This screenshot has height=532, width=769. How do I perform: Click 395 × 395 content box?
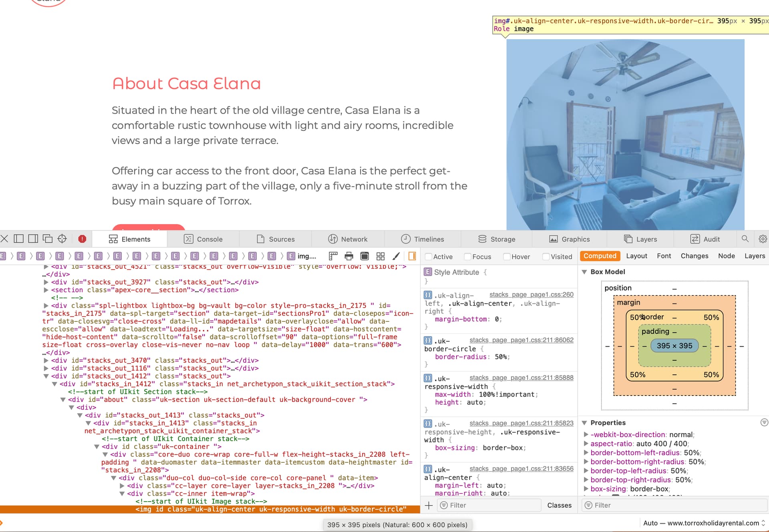click(x=674, y=345)
